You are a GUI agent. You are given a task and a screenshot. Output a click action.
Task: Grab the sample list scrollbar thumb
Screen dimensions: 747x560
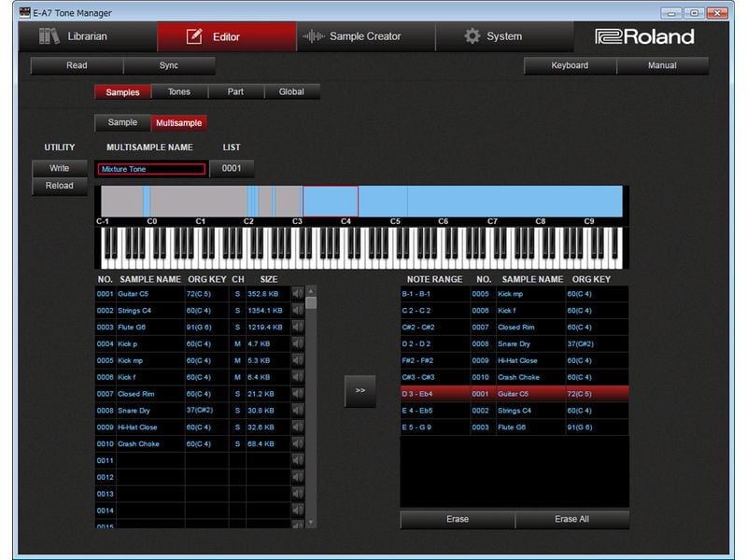(x=311, y=302)
